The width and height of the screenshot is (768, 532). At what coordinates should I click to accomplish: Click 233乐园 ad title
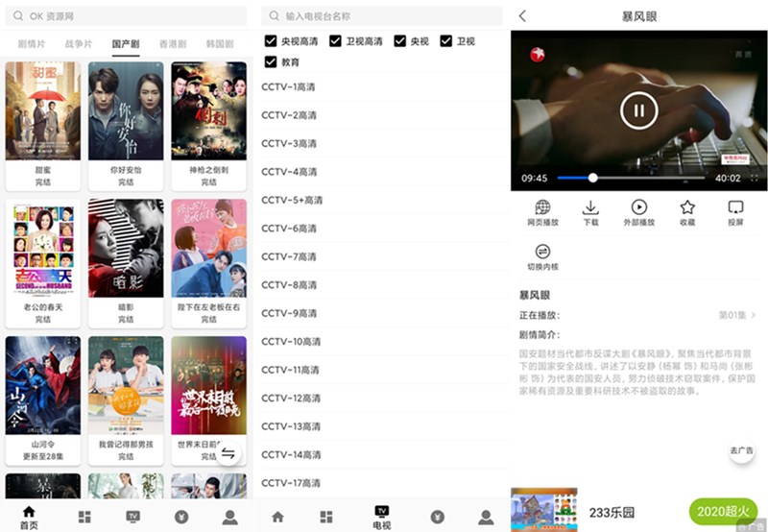coord(612,513)
